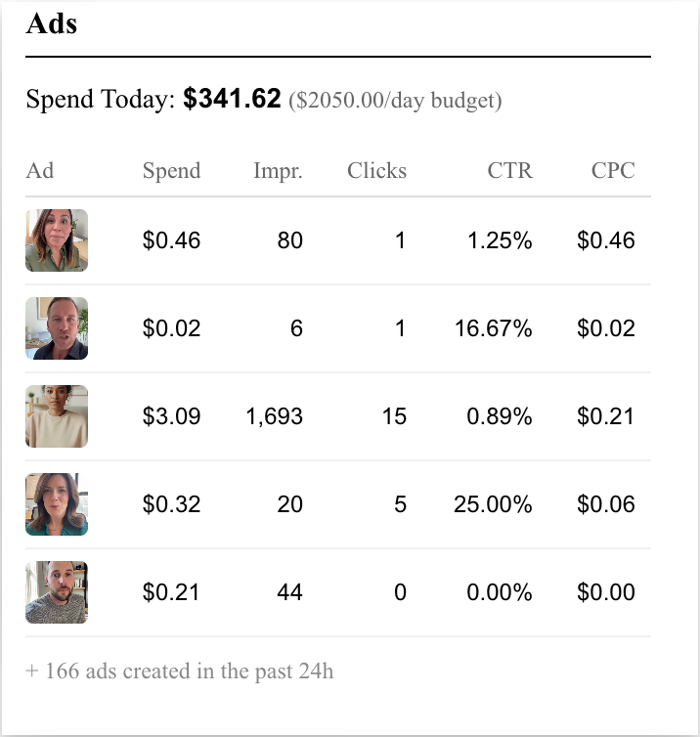Viewport: 700px width, 737px height.
Task: Click the 25.00% CTR value
Action: [493, 504]
